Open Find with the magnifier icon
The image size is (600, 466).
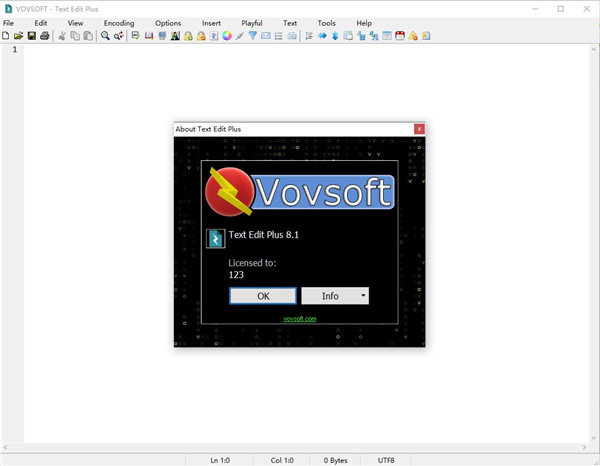(105, 36)
